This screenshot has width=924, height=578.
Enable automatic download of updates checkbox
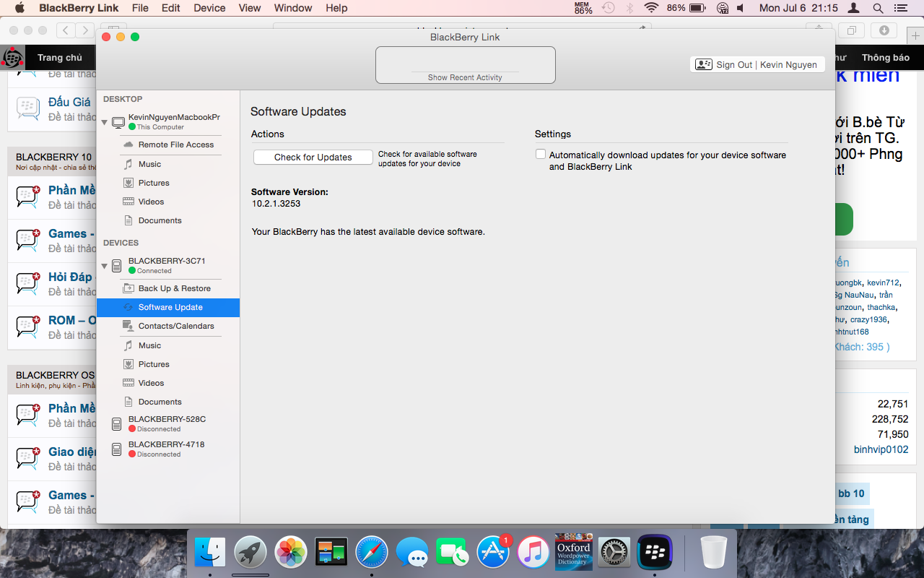pyautogui.click(x=540, y=154)
